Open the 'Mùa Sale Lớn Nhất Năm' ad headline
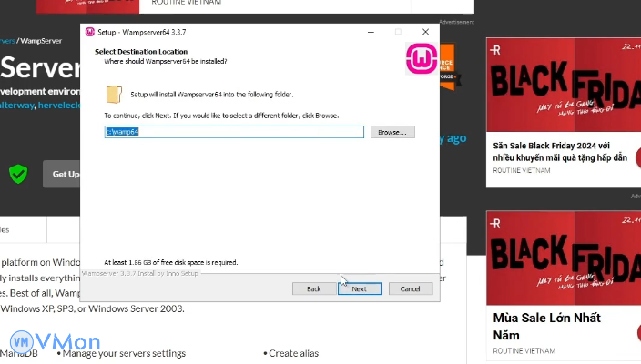The height and width of the screenshot is (364, 641). coord(546,327)
